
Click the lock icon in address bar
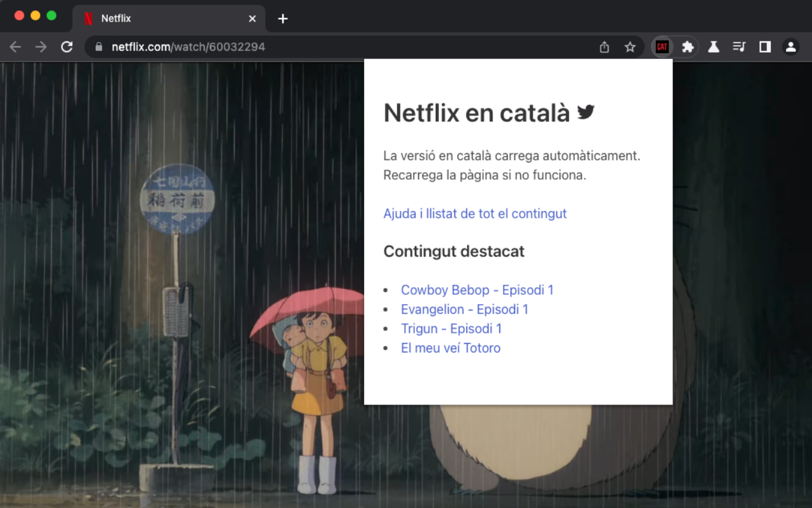98,47
